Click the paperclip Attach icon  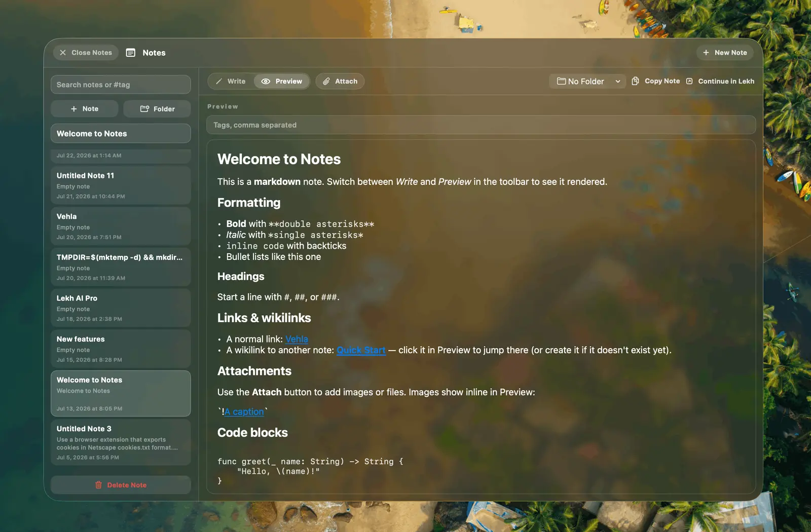point(326,81)
